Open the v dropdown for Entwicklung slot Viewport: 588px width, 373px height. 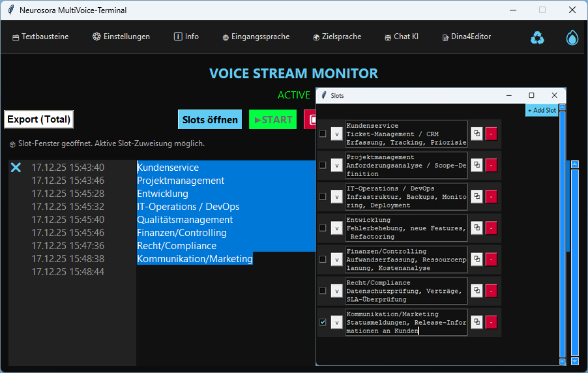(x=336, y=228)
